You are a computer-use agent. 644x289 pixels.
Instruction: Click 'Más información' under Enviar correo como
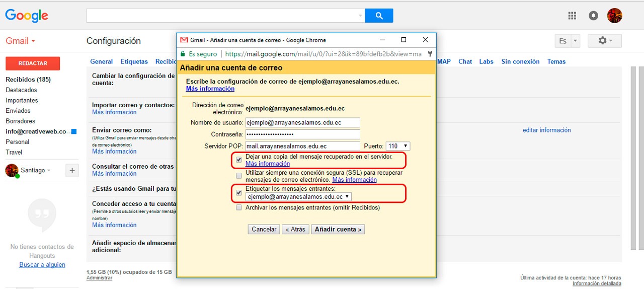(114, 152)
